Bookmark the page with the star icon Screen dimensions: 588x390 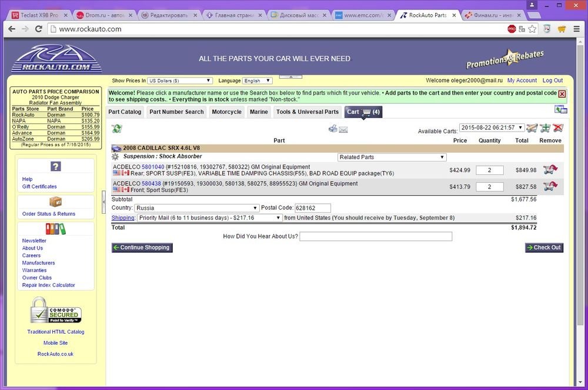click(532, 28)
